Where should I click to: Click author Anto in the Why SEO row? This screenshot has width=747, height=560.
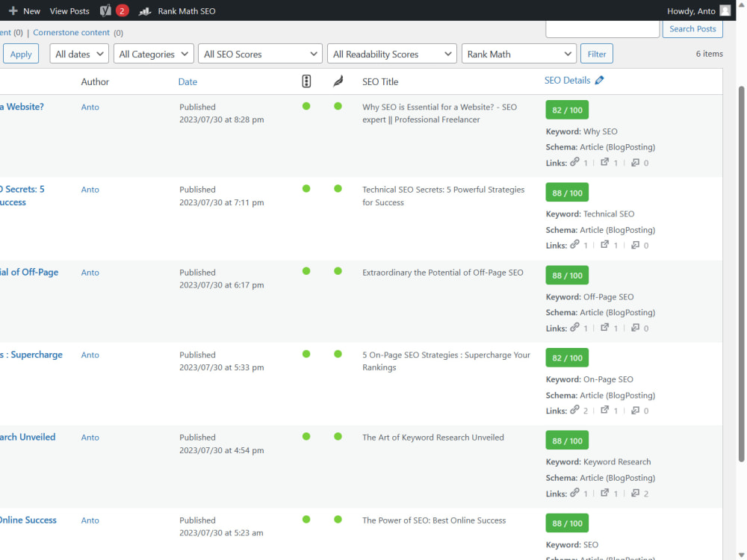[x=90, y=107]
